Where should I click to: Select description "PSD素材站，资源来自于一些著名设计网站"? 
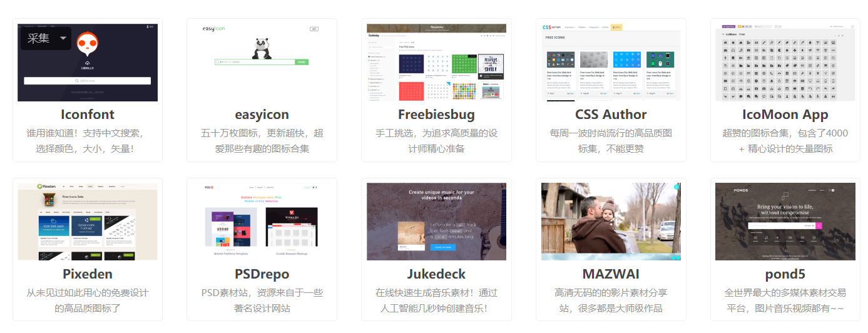coord(262,300)
